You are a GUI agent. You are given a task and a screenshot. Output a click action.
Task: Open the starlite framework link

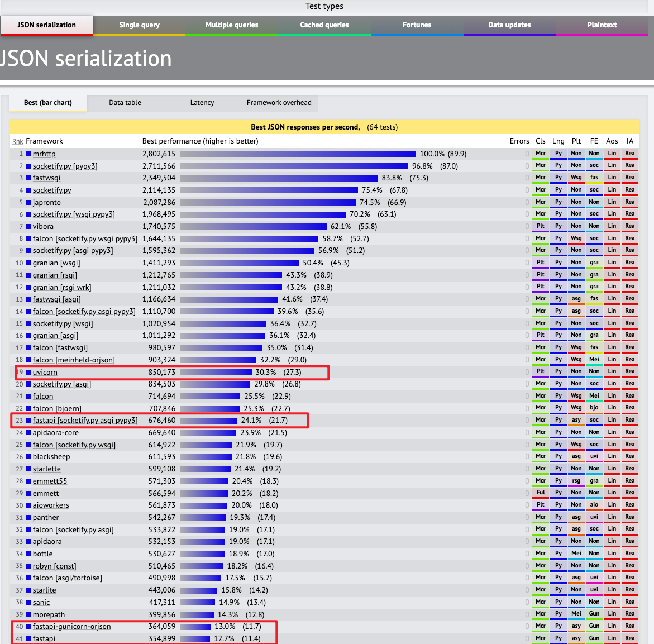pyautogui.click(x=45, y=590)
